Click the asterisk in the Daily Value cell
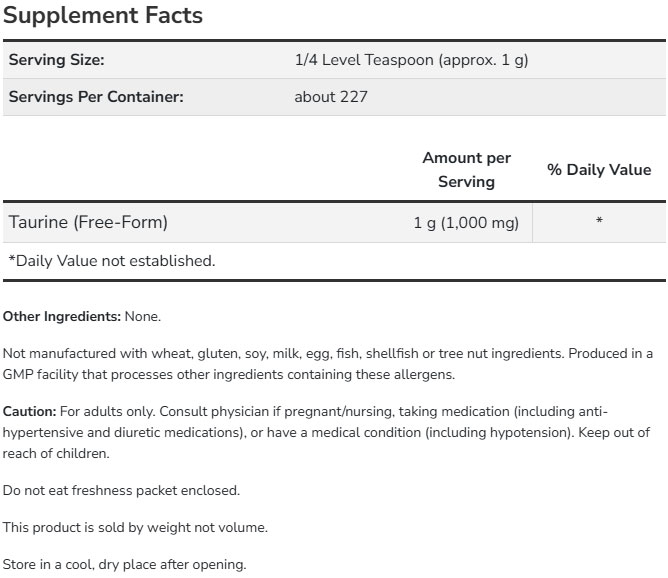 [x=598, y=222]
